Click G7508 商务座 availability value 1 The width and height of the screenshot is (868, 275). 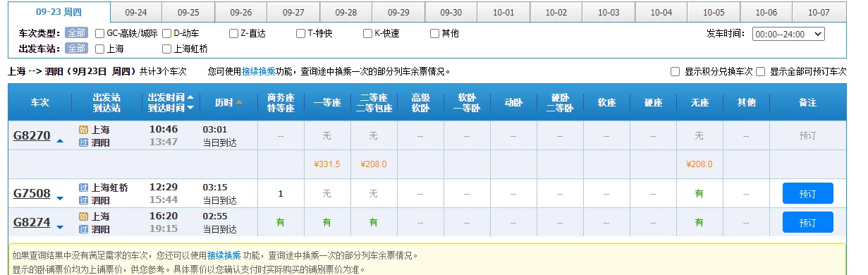tap(280, 193)
